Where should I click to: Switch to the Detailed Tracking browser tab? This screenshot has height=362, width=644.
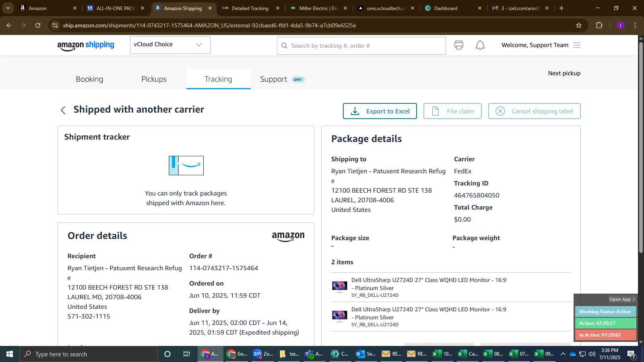click(x=250, y=8)
